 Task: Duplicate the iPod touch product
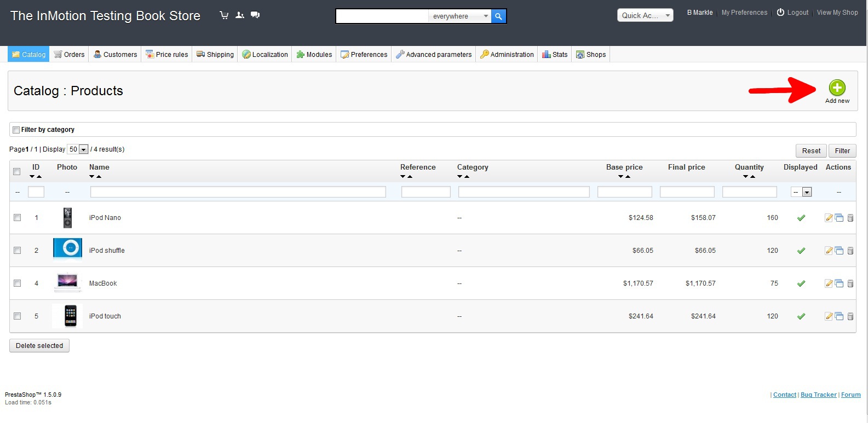(839, 316)
